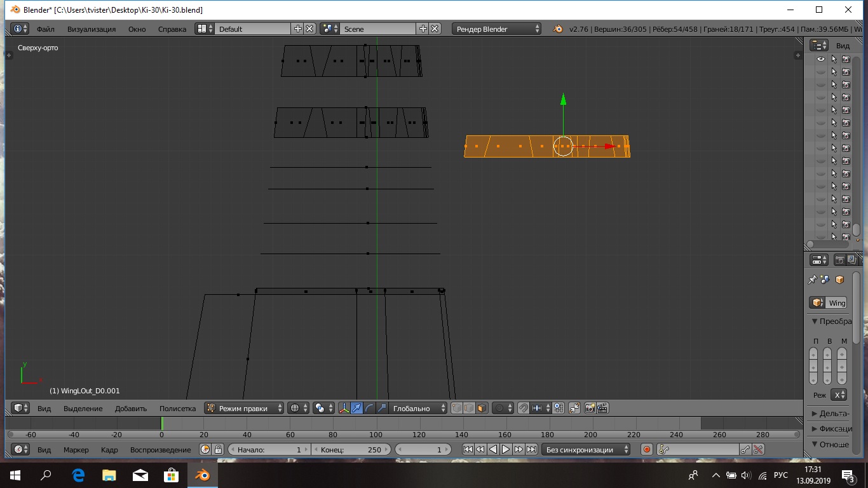This screenshot has width=868, height=488.
Task: Click the insert keyframe key icon
Action: [745, 450]
